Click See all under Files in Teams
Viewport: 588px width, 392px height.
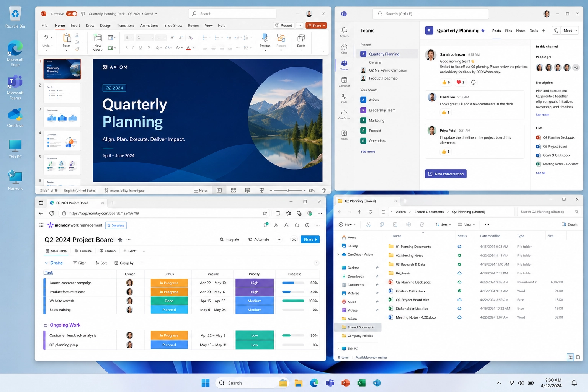(x=541, y=173)
